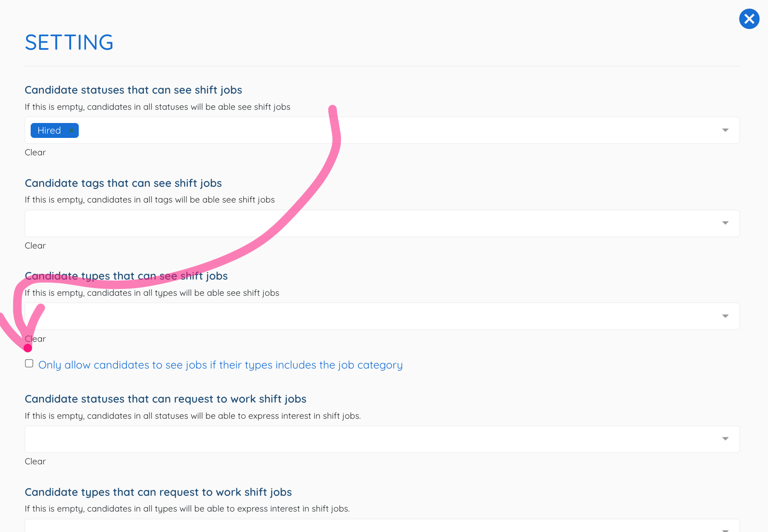The width and height of the screenshot is (768, 532).
Task: Remove the Hired status tag
Action: (71, 131)
